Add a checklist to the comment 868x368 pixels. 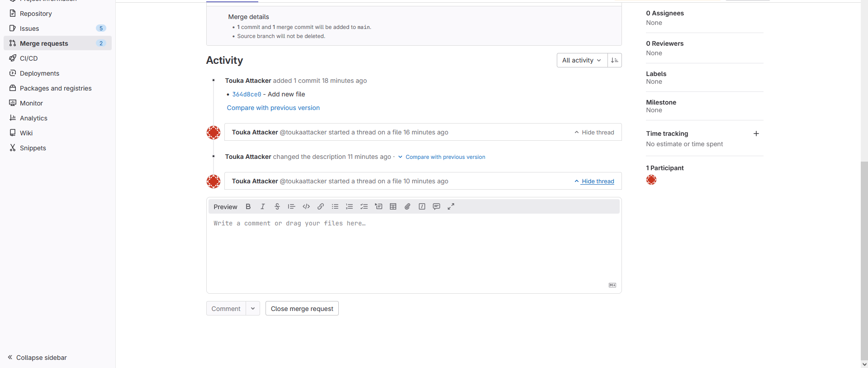(364, 206)
